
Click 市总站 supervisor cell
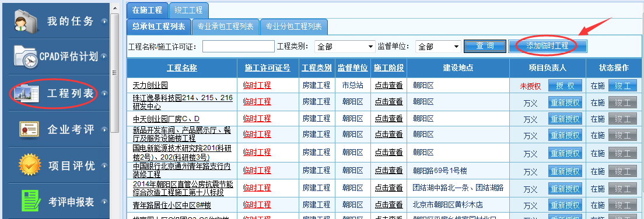click(352, 85)
